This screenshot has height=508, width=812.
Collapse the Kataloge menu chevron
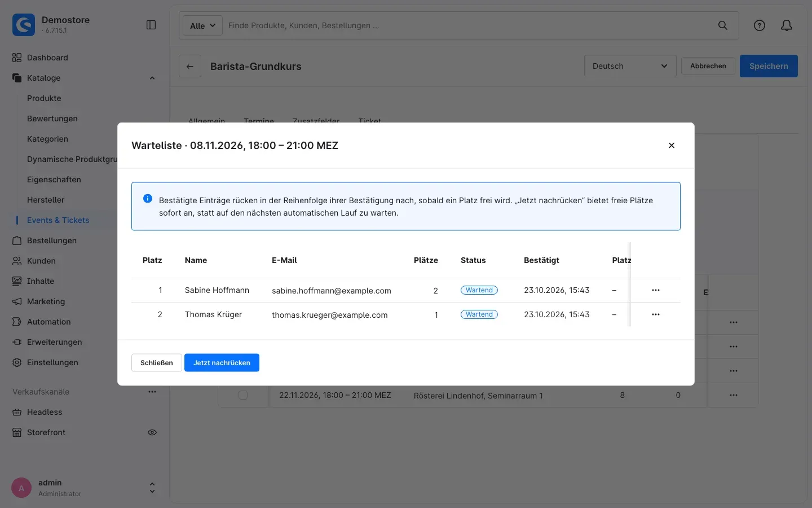[x=152, y=78]
